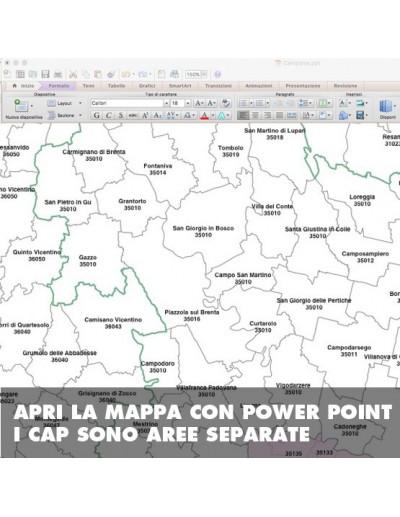Switch to the SmartArt tab

tap(180, 86)
